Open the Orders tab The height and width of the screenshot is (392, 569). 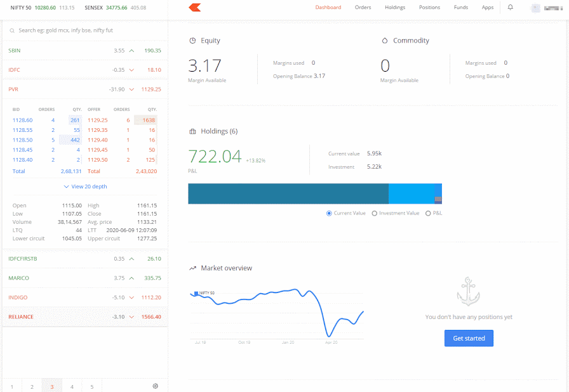point(363,7)
